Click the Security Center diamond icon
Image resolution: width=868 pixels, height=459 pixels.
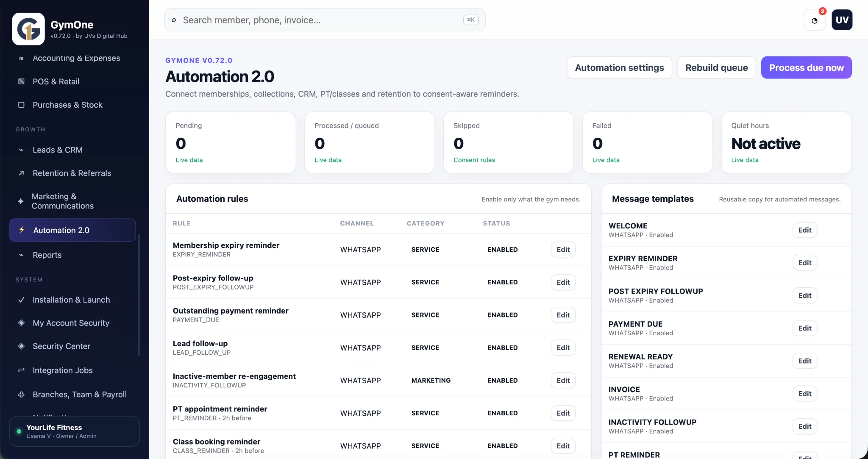pyautogui.click(x=21, y=346)
